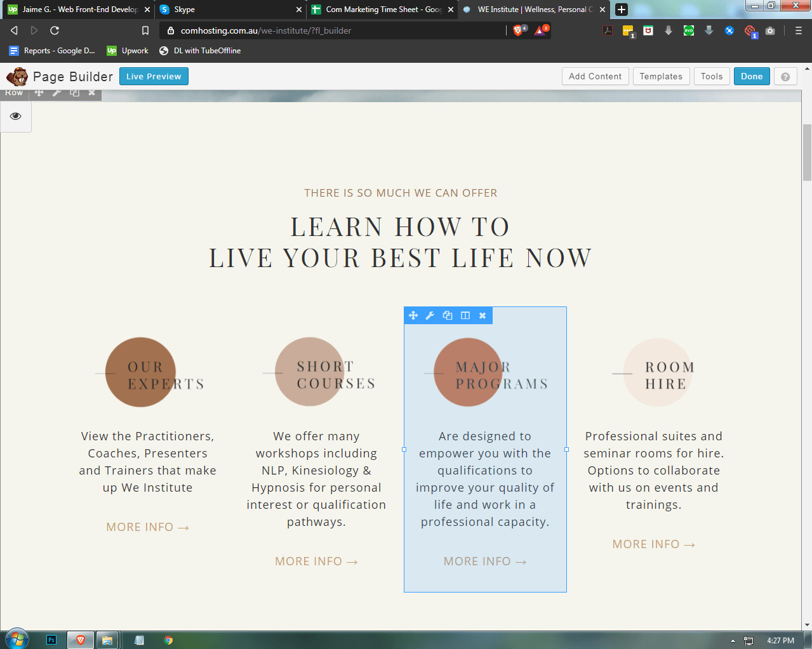Open Brave Rewards triangle icon
The image size is (812, 649).
point(540,30)
